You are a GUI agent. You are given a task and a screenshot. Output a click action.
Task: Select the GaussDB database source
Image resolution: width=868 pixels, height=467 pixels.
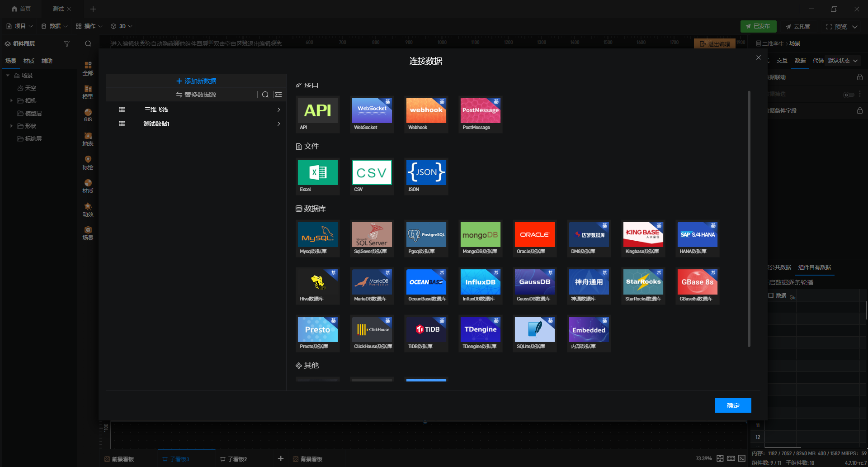pos(535,286)
